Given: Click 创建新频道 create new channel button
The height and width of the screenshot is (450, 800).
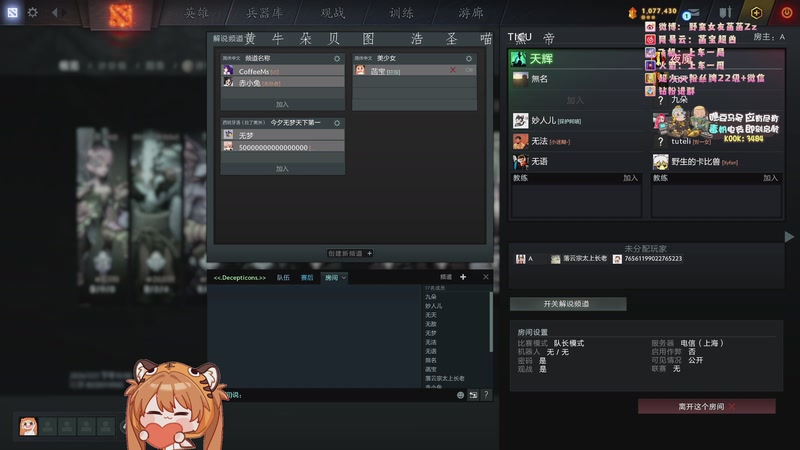Looking at the screenshot, I should point(350,253).
